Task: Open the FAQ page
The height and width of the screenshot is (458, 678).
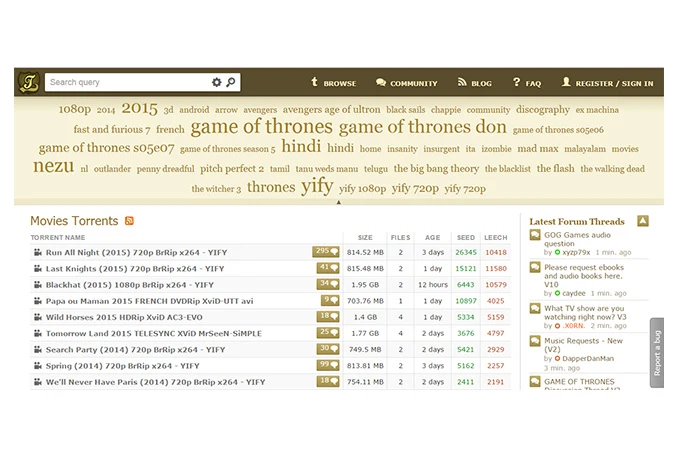Action: point(527,83)
